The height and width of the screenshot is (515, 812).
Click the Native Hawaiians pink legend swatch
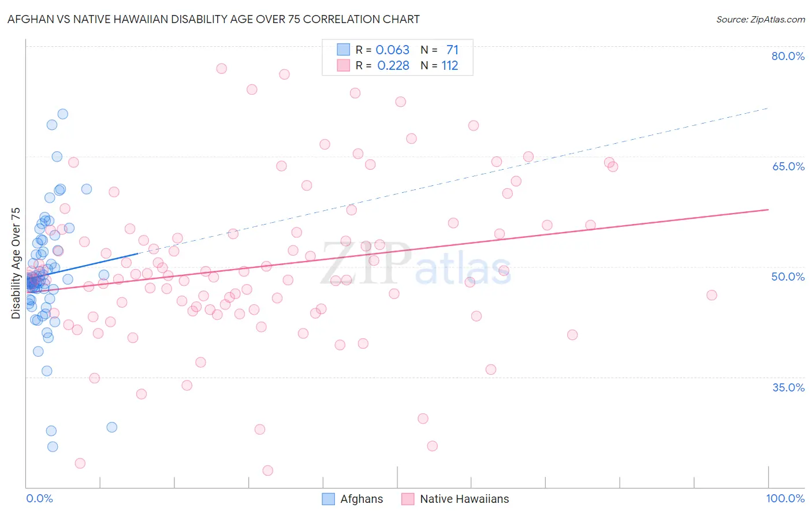click(x=408, y=499)
